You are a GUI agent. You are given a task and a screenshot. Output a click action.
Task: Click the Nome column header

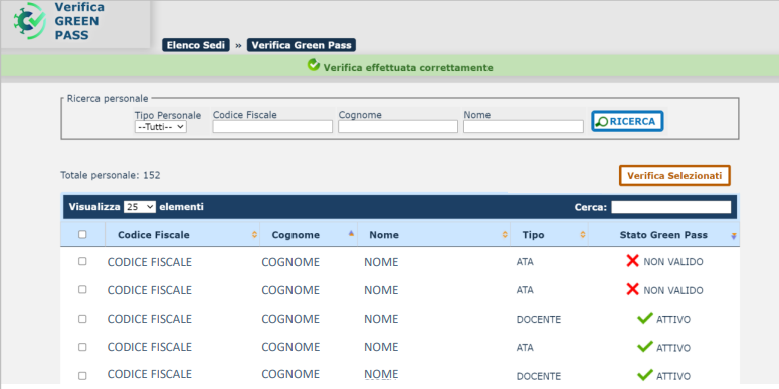click(434, 235)
